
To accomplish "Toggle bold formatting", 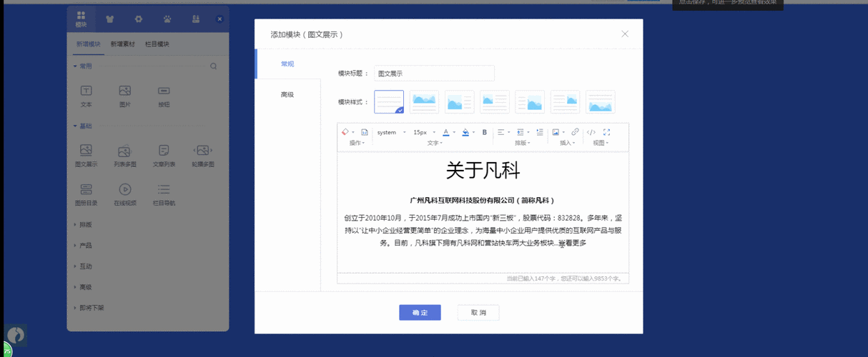I will 484,132.
